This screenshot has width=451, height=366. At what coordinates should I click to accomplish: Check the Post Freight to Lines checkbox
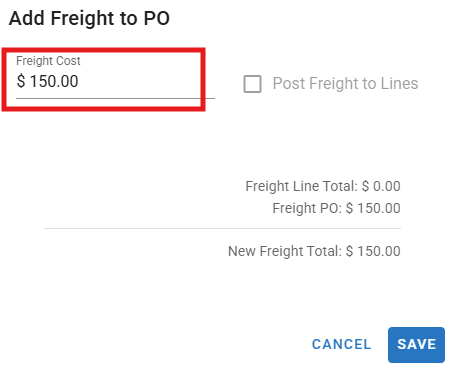[x=252, y=84]
